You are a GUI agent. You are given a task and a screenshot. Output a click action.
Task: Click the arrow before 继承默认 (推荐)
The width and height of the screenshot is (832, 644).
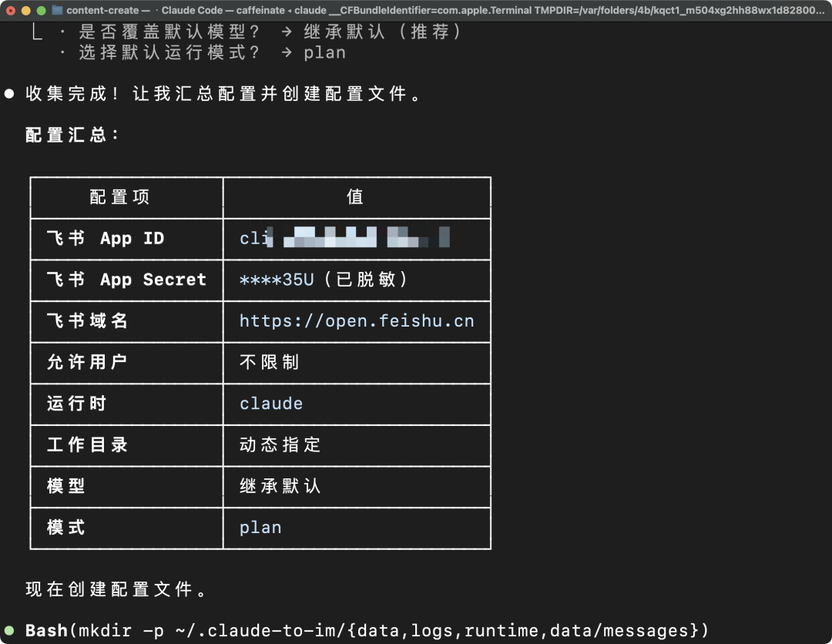point(287,32)
